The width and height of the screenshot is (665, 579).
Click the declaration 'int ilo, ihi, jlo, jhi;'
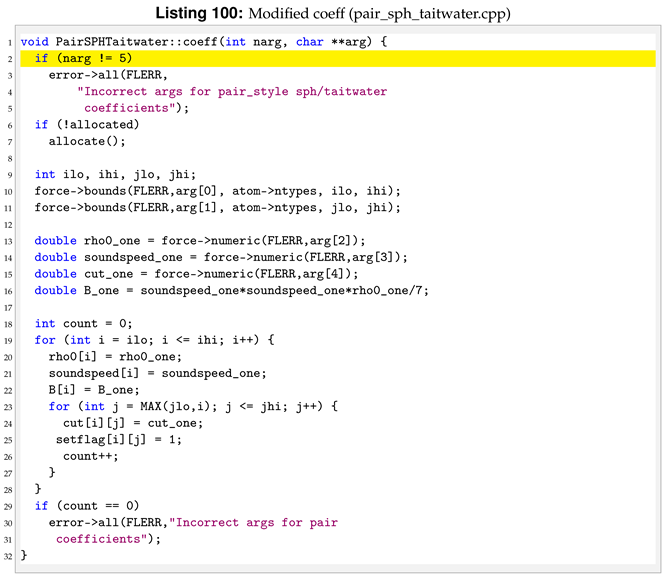pos(115,174)
